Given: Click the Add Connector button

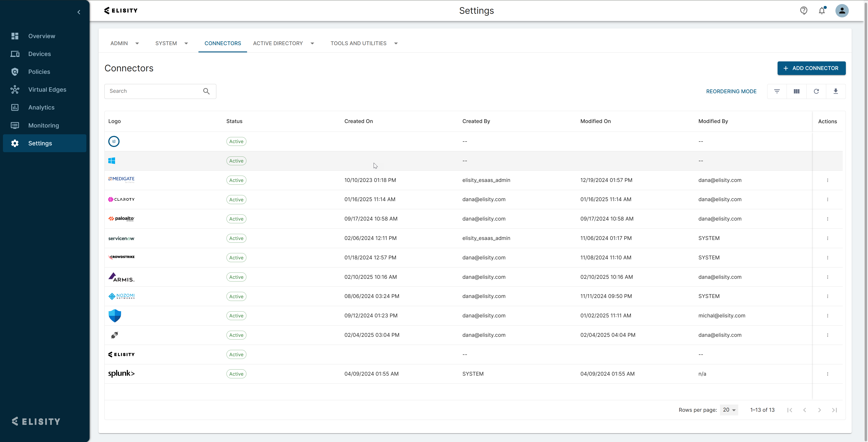Looking at the screenshot, I should [x=811, y=68].
